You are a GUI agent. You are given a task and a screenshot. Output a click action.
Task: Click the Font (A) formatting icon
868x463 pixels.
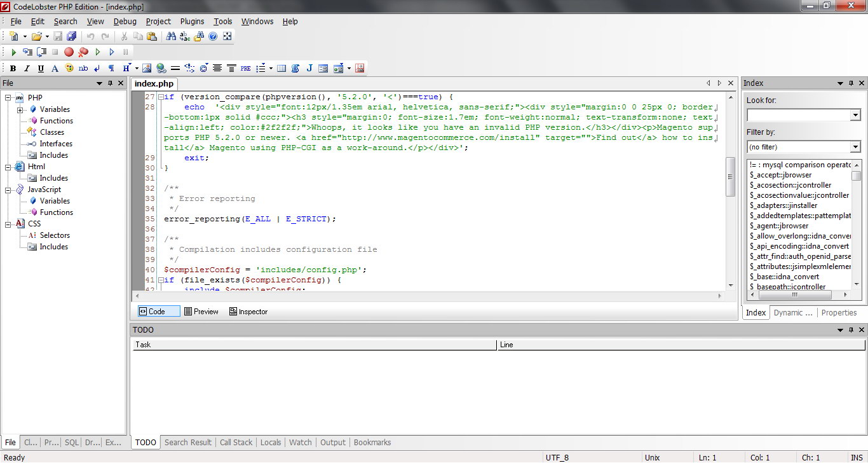point(55,68)
